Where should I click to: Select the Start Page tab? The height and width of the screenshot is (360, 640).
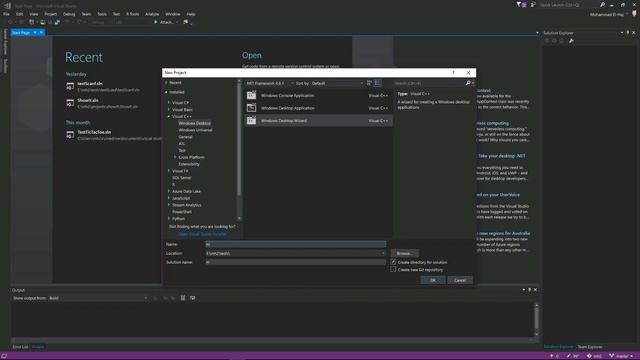(x=21, y=33)
